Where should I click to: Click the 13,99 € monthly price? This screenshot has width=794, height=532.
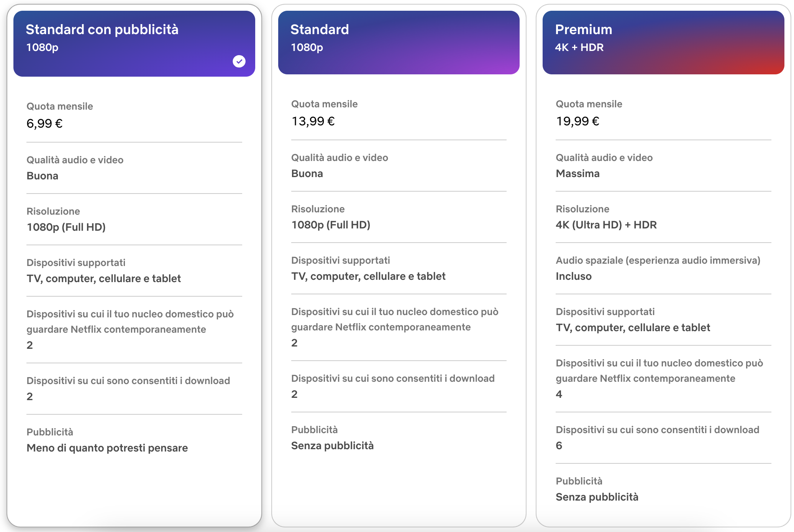(x=313, y=121)
